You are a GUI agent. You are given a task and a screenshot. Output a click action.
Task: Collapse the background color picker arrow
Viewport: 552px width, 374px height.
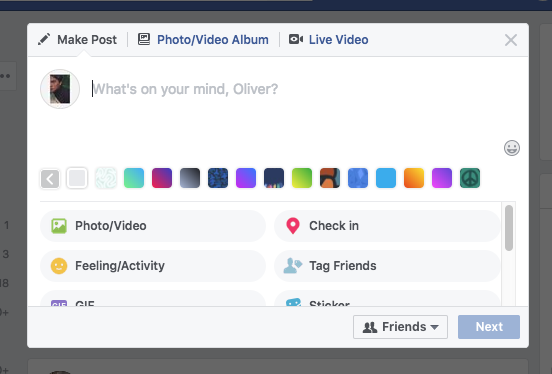pos(50,179)
